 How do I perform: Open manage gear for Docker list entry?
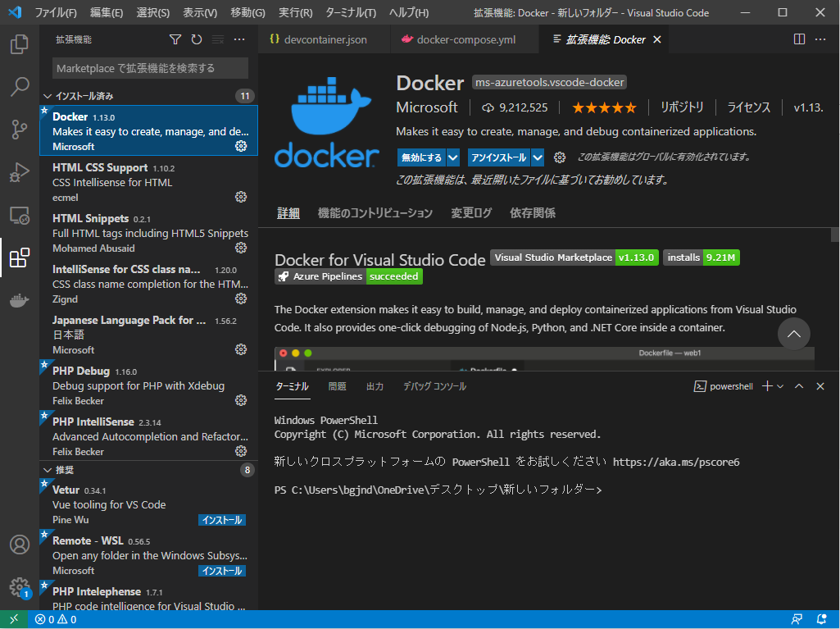[x=241, y=146]
